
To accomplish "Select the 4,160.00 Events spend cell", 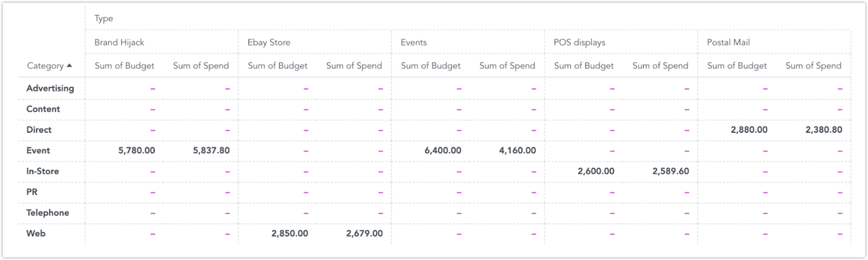I will [x=517, y=150].
